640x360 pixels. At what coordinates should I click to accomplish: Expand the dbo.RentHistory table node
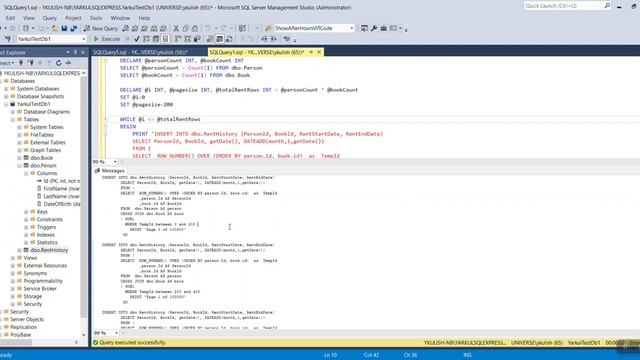(19, 250)
